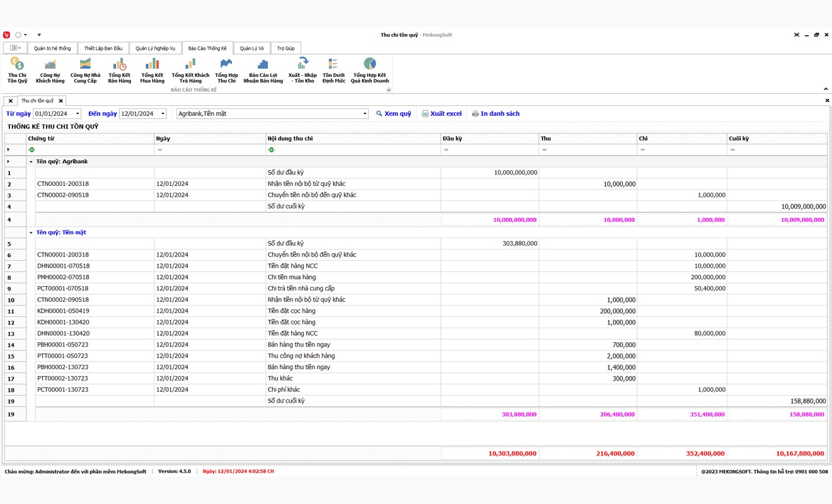Switch to Quản Lý Nghiệp Vụ tab
The width and height of the screenshot is (832, 504).
click(155, 49)
